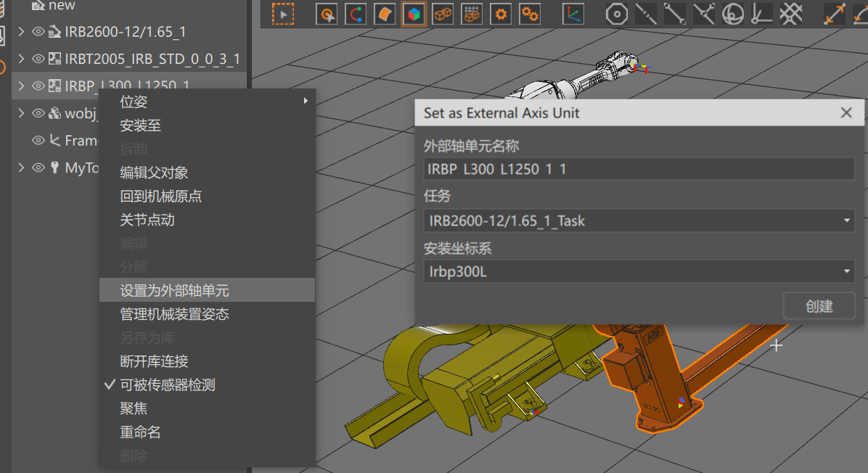The height and width of the screenshot is (473, 868).
Task: Select the mechanism selection single gear icon
Action: (501, 14)
